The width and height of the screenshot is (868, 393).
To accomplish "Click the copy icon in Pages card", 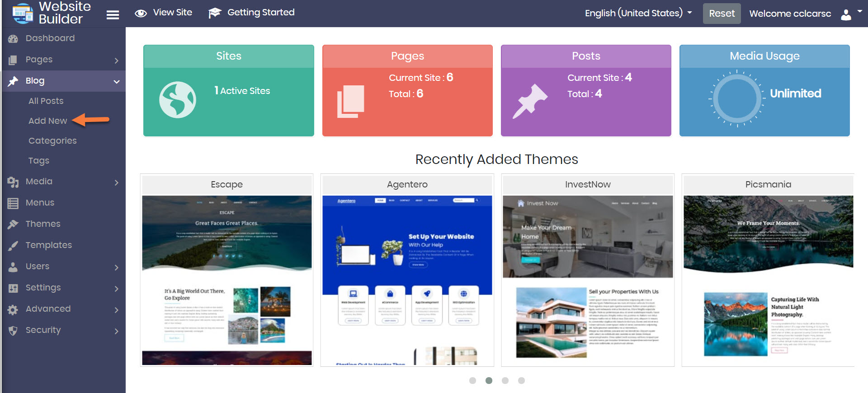I will 350,101.
